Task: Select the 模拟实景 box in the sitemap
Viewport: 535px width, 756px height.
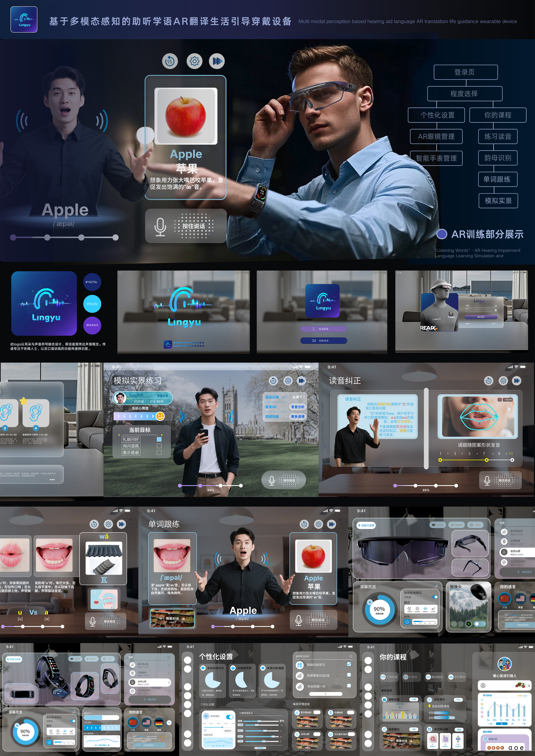Action: click(498, 201)
